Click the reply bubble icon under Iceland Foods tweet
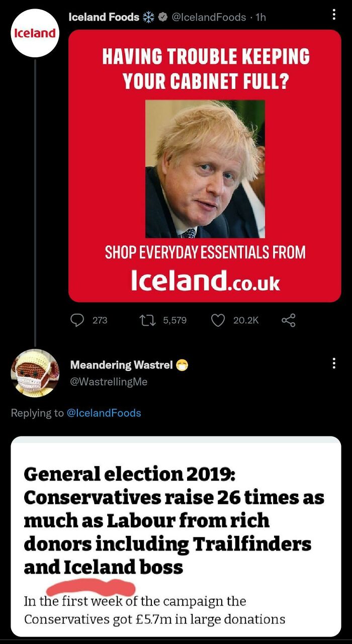Image resolution: width=352 pixels, height=644 pixels. pyautogui.click(x=76, y=320)
